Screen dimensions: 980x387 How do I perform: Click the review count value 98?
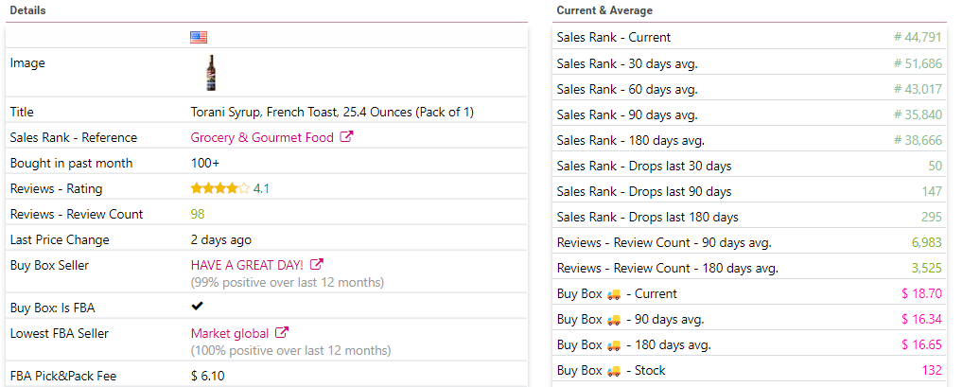198,215
